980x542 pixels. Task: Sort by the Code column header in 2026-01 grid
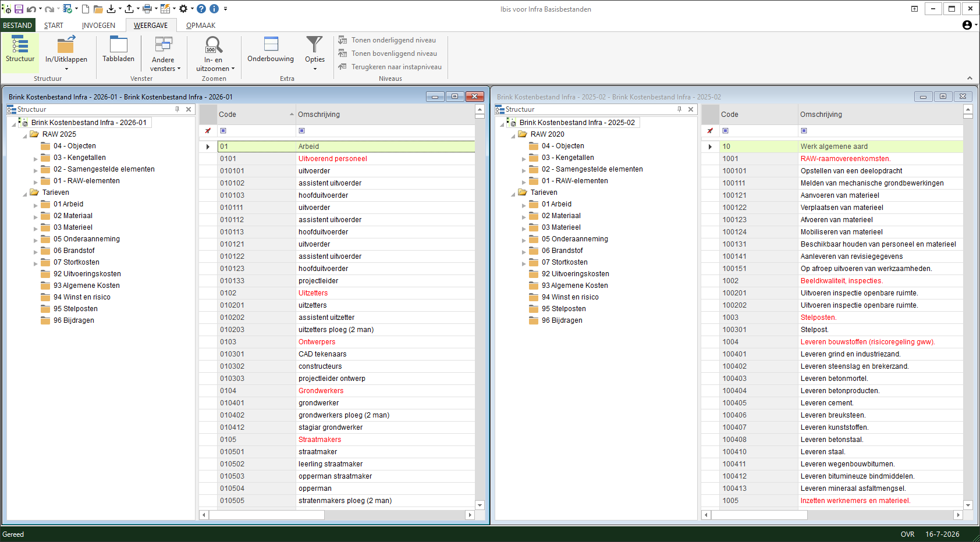point(257,115)
